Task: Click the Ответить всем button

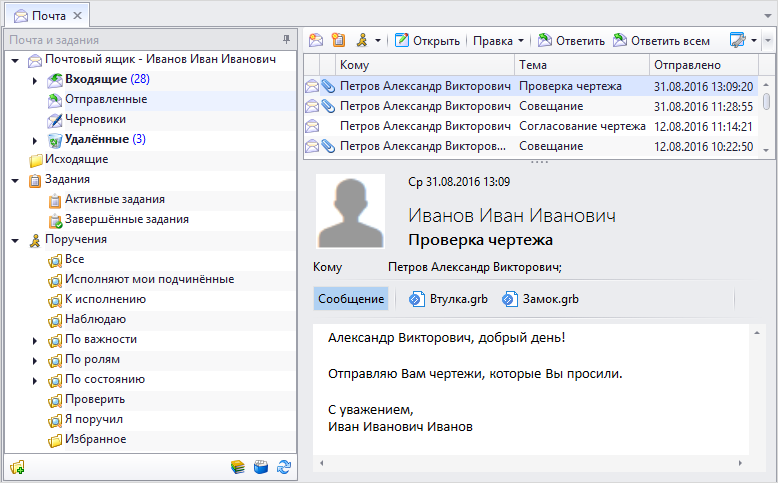Action: point(661,41)
